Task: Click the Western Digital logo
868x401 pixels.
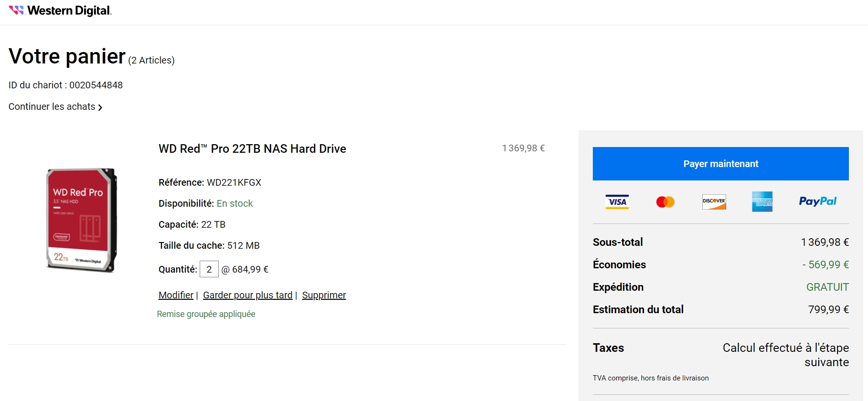Action: tap(60, 11)
